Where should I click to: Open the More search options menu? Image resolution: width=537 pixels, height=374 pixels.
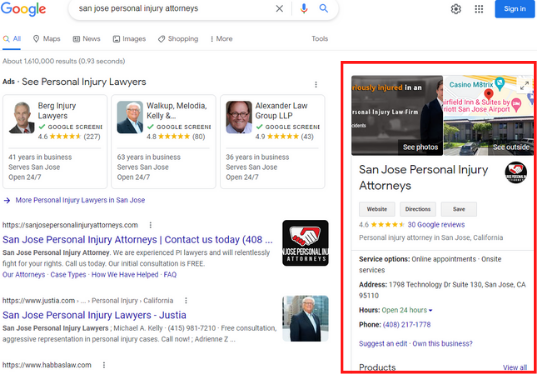coord(221,39)
